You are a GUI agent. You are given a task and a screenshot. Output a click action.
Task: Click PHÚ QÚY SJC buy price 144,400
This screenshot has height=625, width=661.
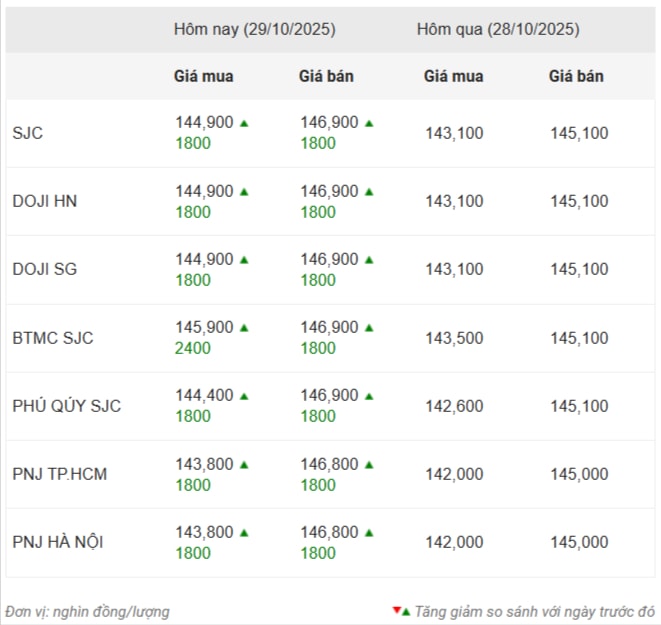204,395
